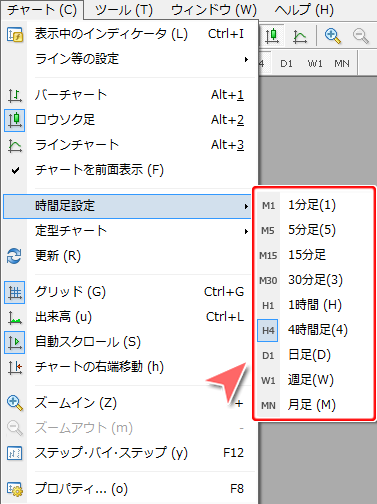
Task: Click the W1 icon in submenu
Action: point(268,380)
